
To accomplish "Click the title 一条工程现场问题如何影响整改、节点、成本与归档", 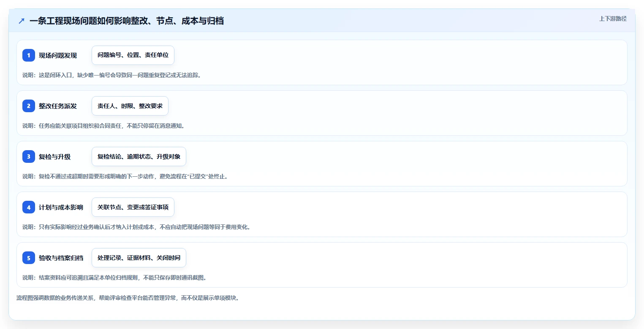I will (127, 21).
